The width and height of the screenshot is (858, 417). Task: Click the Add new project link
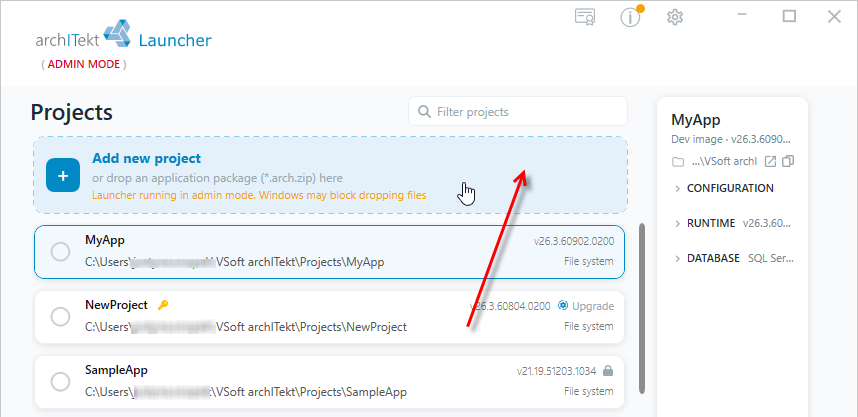tap(147, 158)
